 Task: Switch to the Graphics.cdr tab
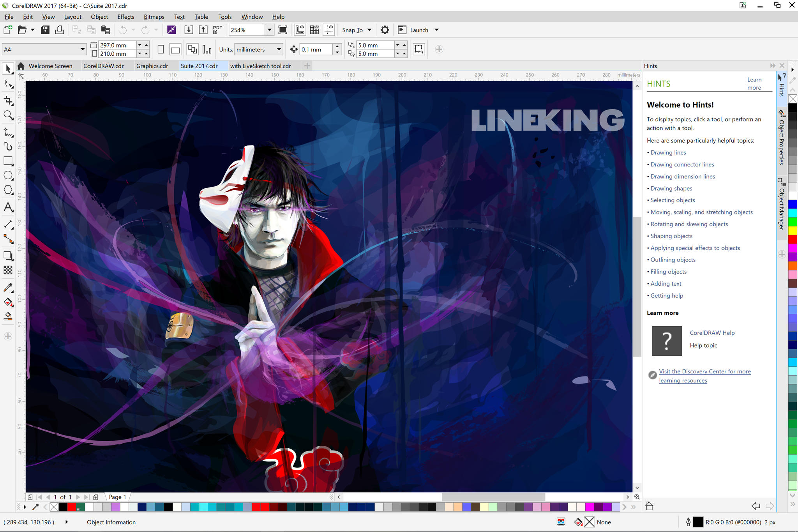click(x=152, y=66)
